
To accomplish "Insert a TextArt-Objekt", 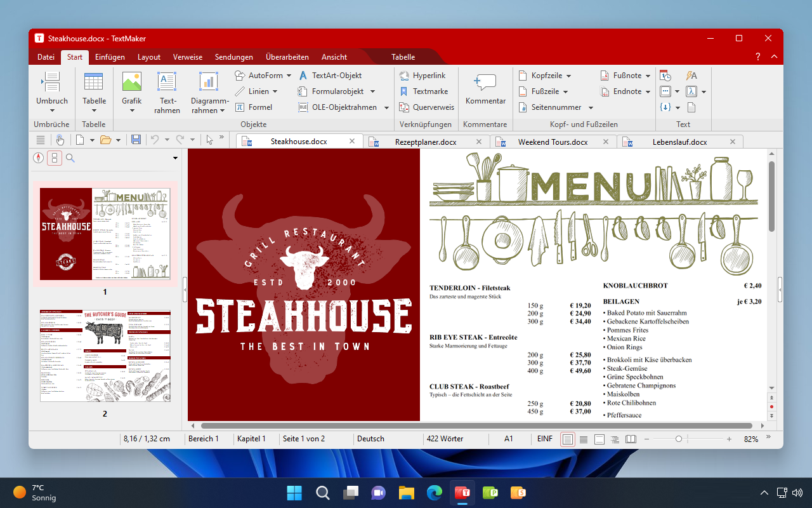I will [x=331, y=76].
